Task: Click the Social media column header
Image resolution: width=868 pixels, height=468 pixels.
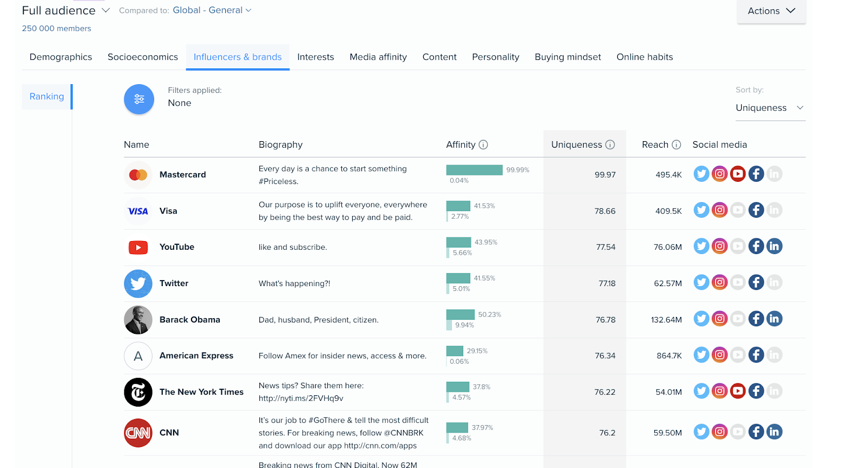Action: (719, 144)
